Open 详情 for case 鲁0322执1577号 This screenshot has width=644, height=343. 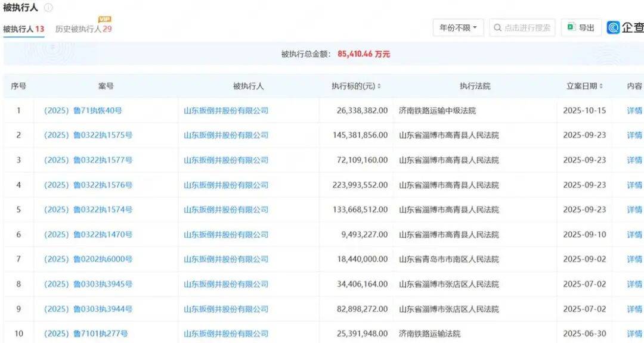pyautogui.click(x=634, y=160)
